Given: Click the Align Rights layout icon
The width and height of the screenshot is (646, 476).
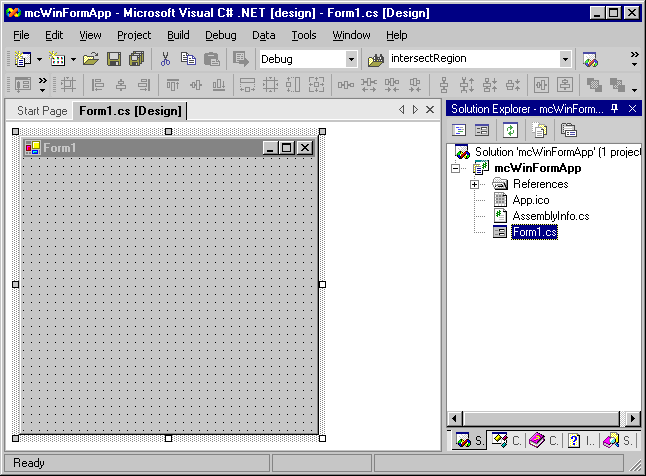Looking at the screenshot, I should (x=144, y=85).
